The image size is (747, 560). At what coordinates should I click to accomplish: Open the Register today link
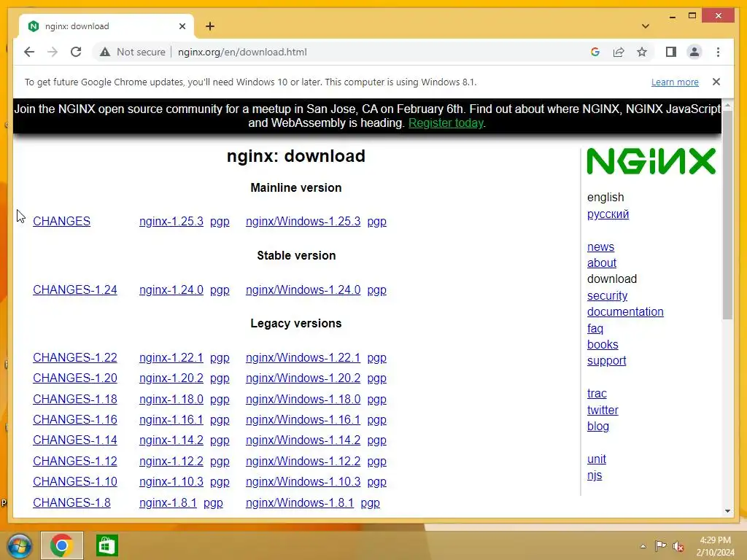point(446,122)
